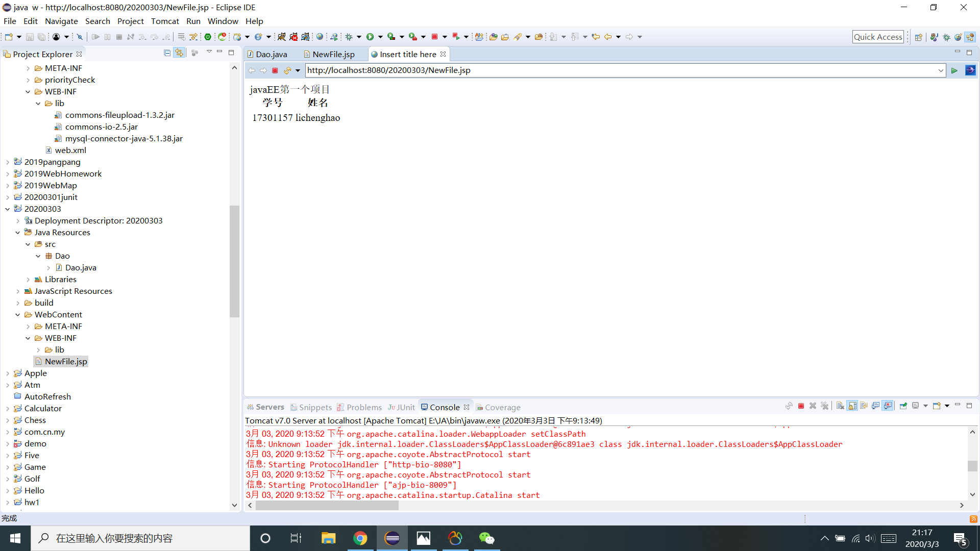Select NewFile.jsp in the project tree
The width and height of the screenshot is (980, 551).
pyautogui.click(x=66, y=361)
